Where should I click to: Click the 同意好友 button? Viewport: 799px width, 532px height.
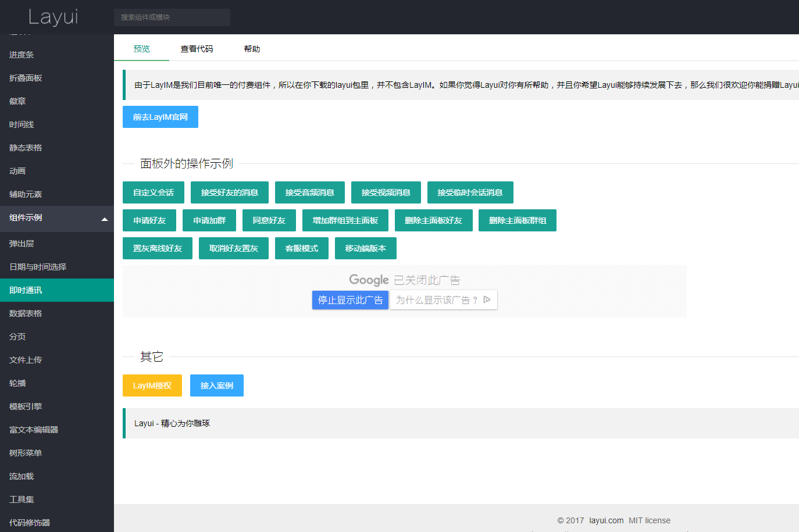click(x=269, y=220)
